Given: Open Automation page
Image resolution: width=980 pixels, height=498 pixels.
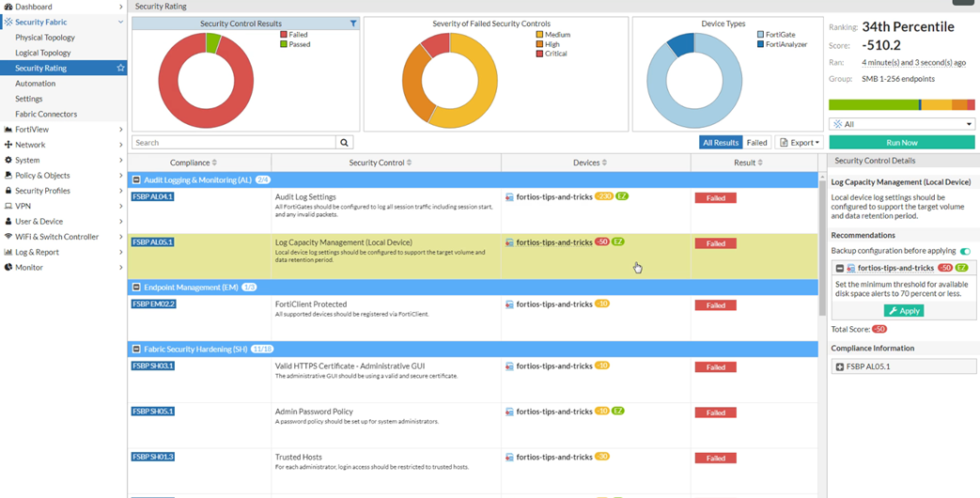Looking at the screenshot, I should [x=36, y=84].
